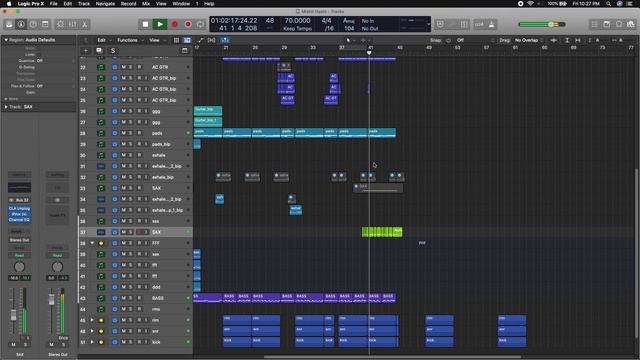The height and width of the screenshot is (360, 640).
Task: Open the LCD display mode dropdown arrow
Action: click(428, 24)
